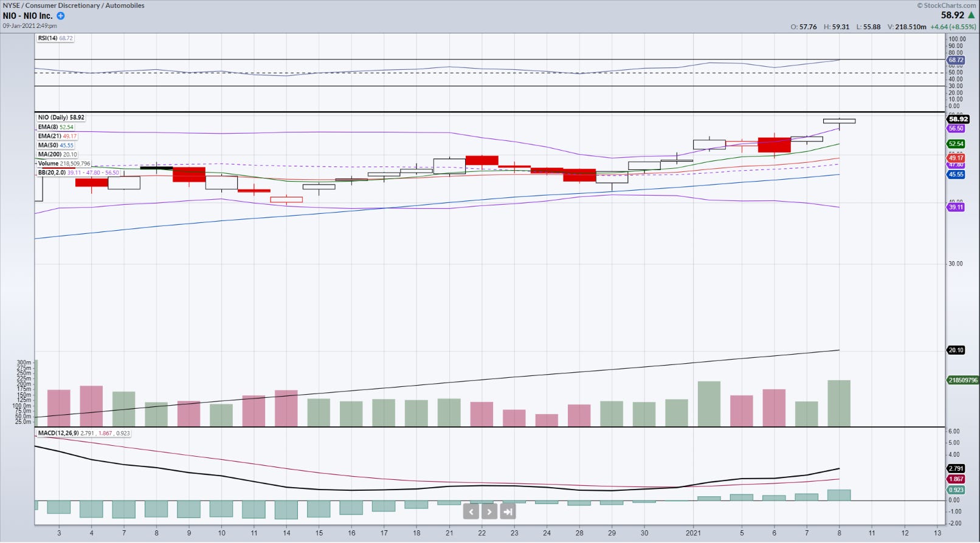Viewport: 980px width, 543px height.
Task: Click the 0.923 MACD histogram tag
Action: pyautogui.click(x=956, y=490)
